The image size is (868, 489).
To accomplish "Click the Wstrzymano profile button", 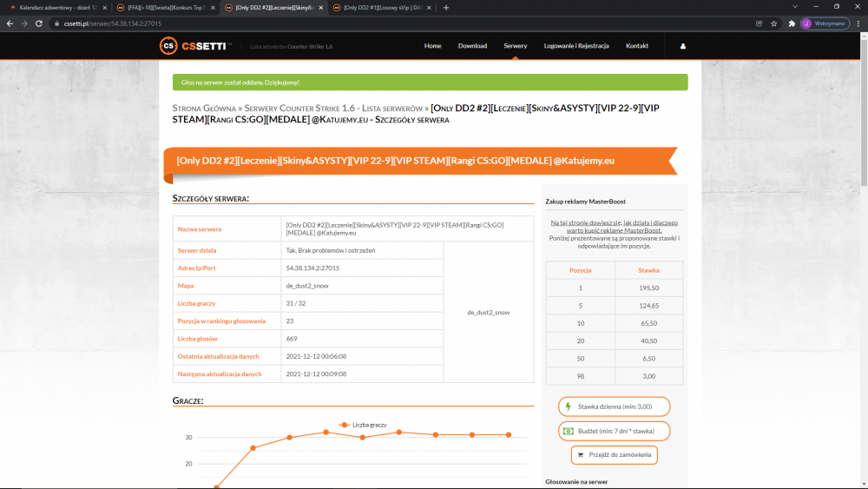I will tap(825, 23).
